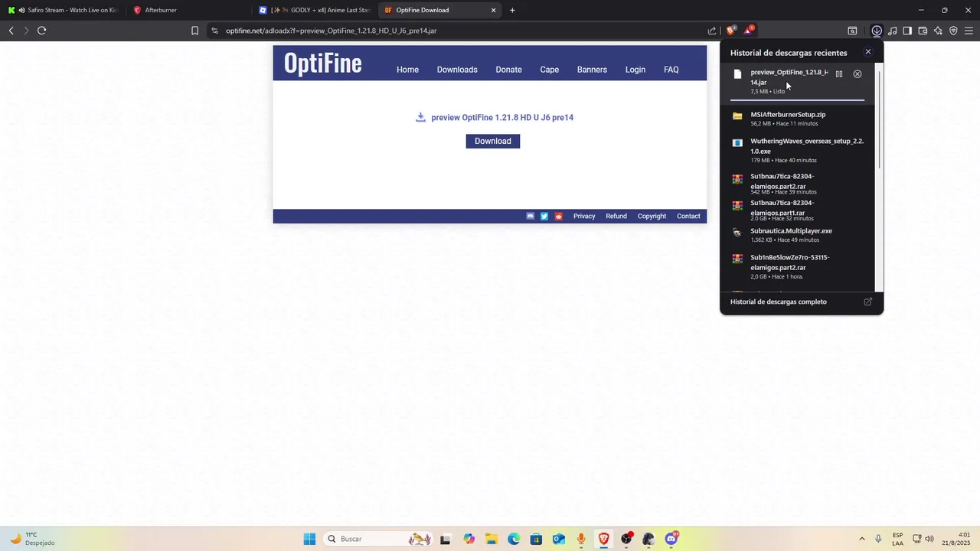The image size is (980, 551).
Task: Click the download arrow icon beside preview OptiFine
Action: [420, 117]
